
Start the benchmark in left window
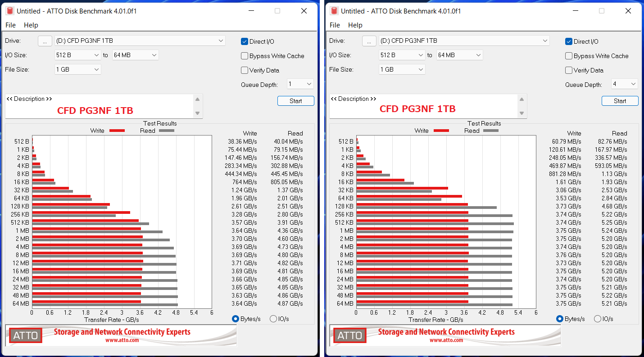pyautogui.click(x=296, y=101)
